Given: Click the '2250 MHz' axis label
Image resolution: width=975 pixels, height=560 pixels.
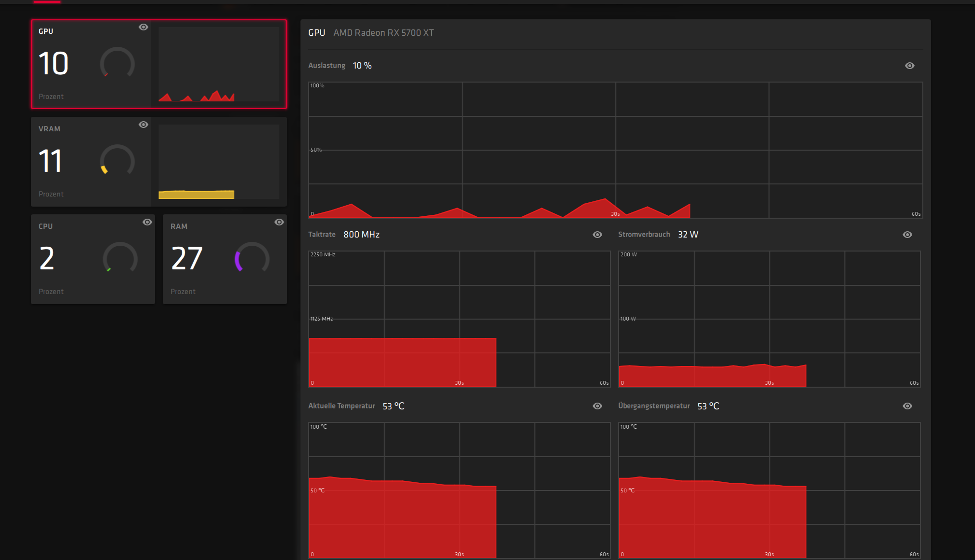Looking at the screenshot, I should (x=323, y=254).
